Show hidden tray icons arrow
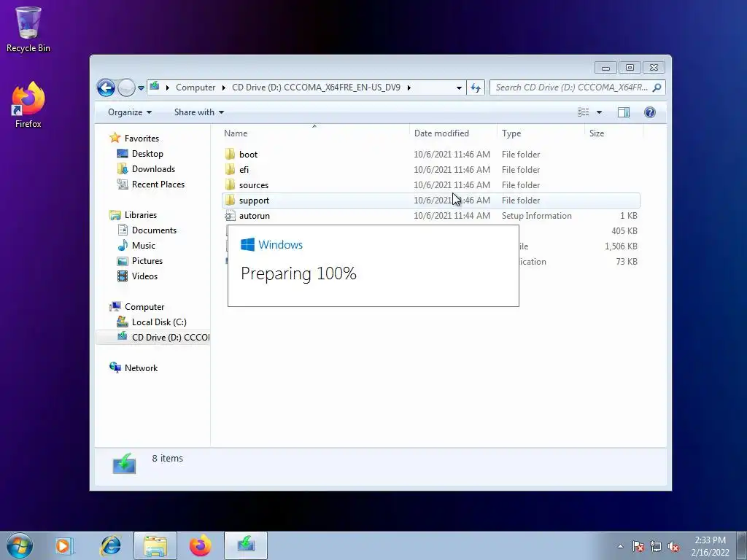Screen dimensions: 747x560 tap(620, 546)
